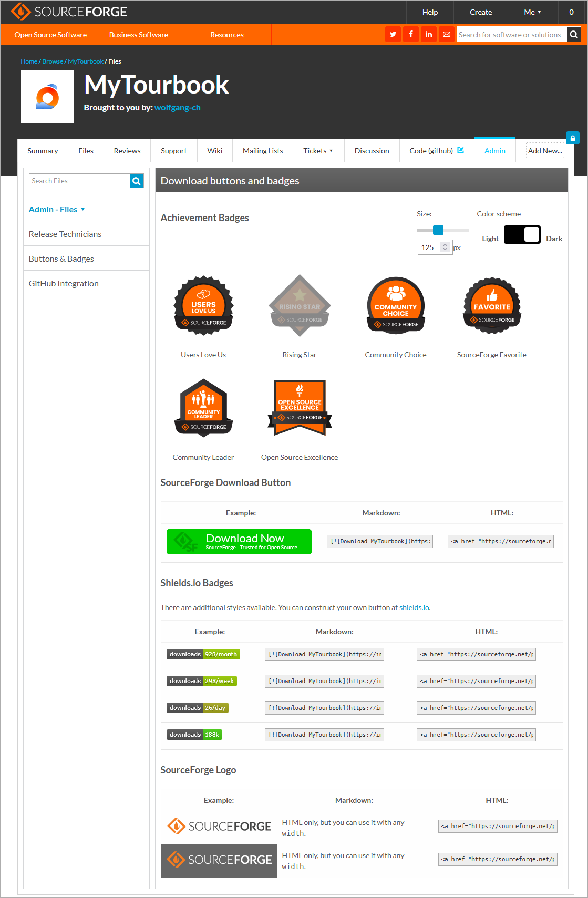Click the edit icon beside Code (github)

pyautogui.click(x=461, y=150)
